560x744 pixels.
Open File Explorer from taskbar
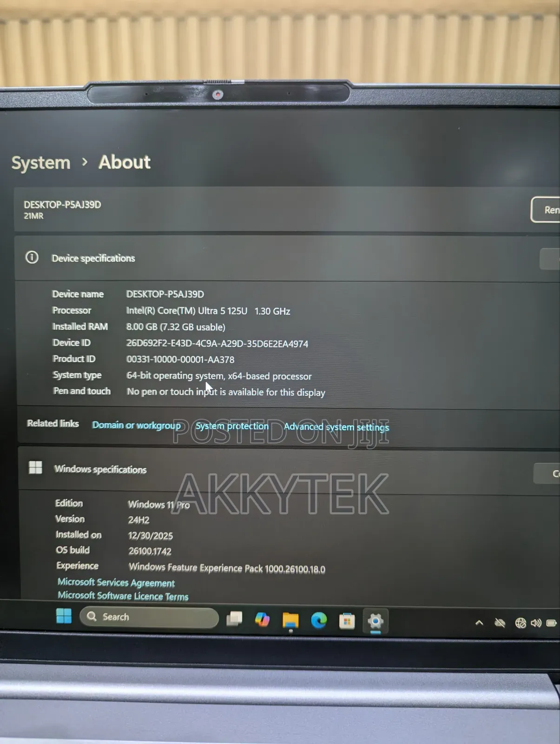click(290, 620)
